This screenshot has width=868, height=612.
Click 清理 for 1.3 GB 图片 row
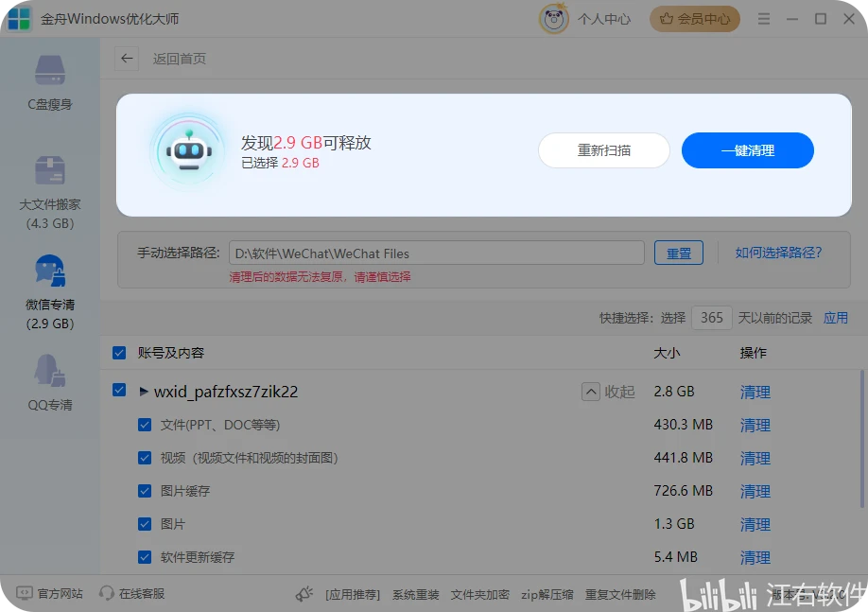click(755, 524)
